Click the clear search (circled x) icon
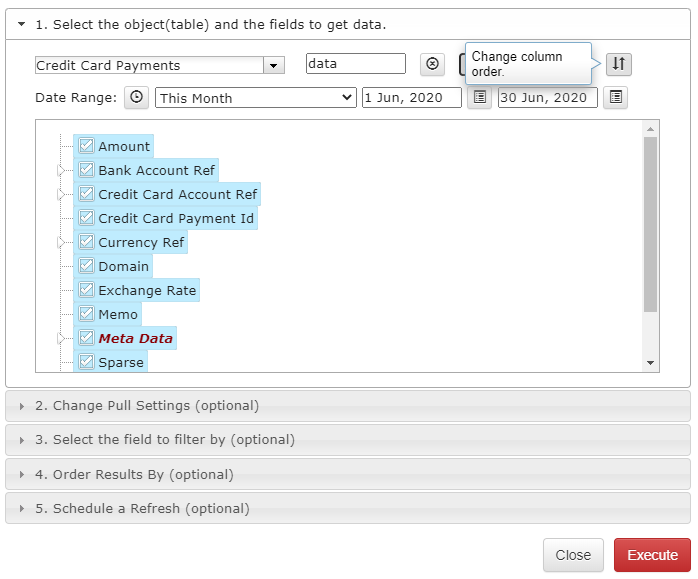Screen dimensions: 698x579 tap(432, 64)
